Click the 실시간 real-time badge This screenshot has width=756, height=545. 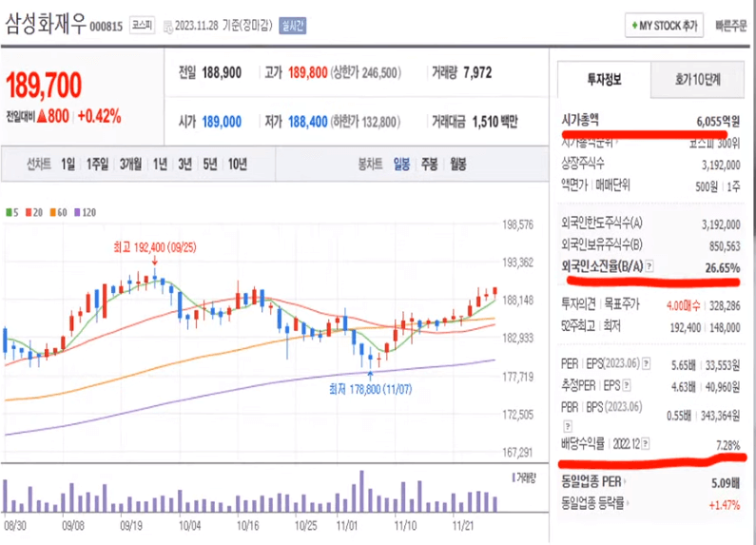pyautogui.click(x=292, y=25)
